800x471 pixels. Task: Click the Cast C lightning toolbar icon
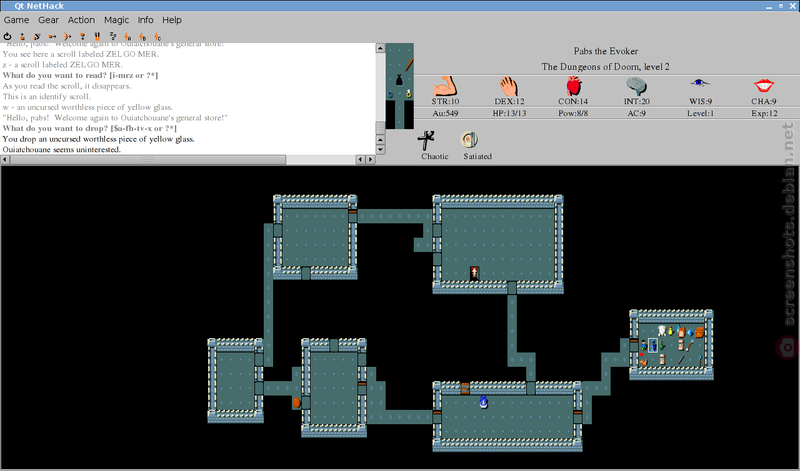(x=157, y=36)
